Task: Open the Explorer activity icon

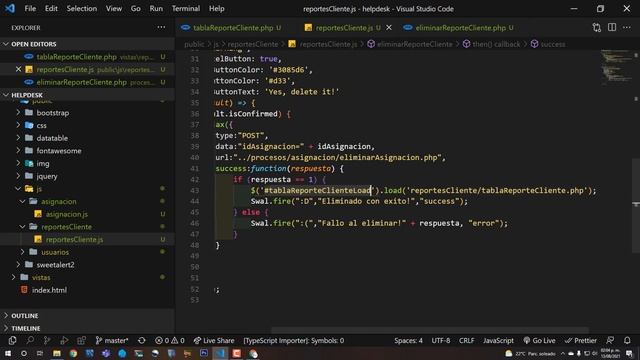Action: [12, 340]
